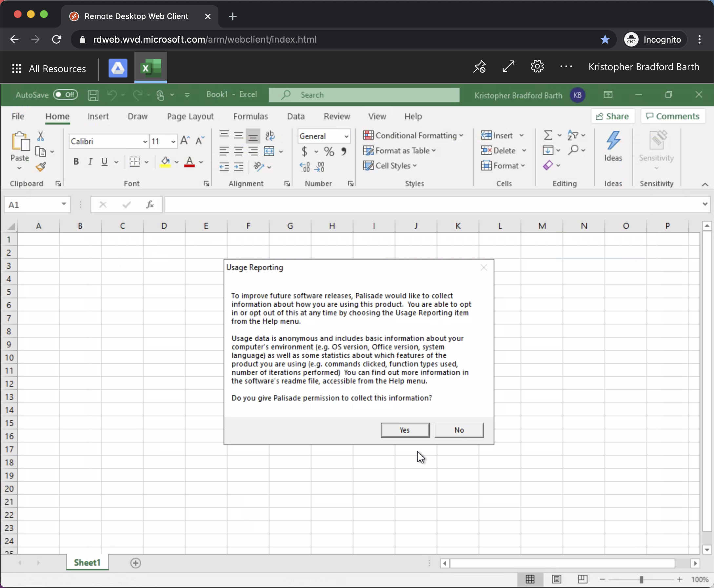Switch to the Data tab
Viewport: 714px width, 588px height.
296,116
